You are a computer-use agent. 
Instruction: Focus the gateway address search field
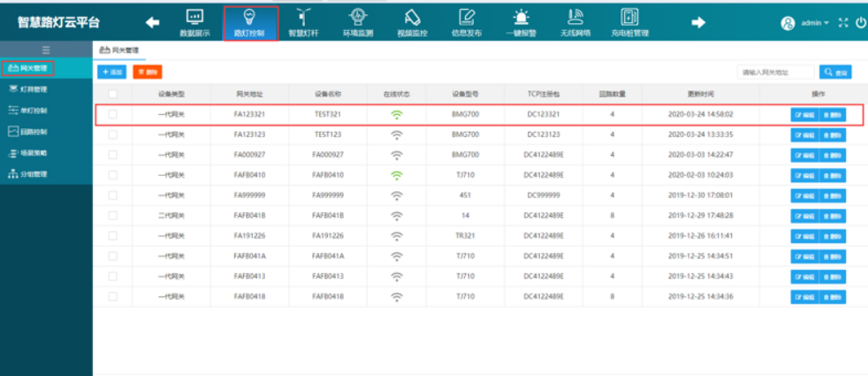776,72
